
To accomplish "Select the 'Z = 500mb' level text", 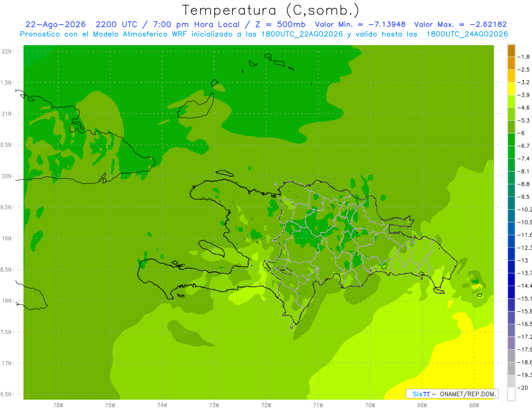I will point(281,24).
